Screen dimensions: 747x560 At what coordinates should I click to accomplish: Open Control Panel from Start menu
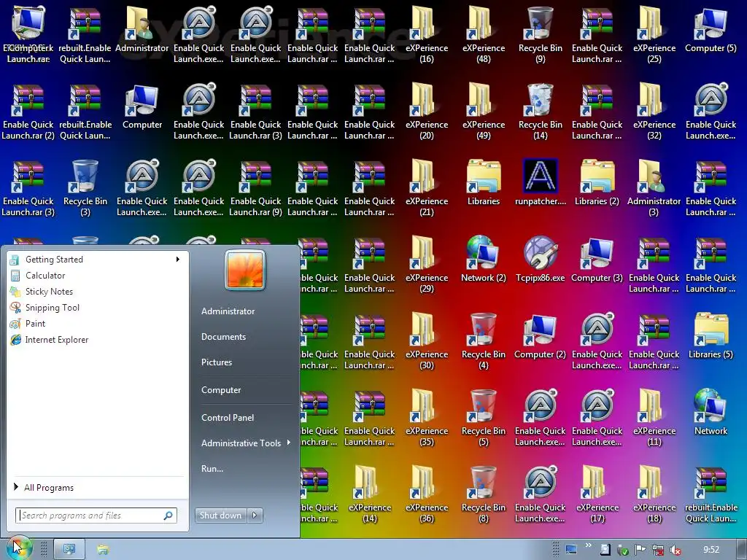[228, 418]
